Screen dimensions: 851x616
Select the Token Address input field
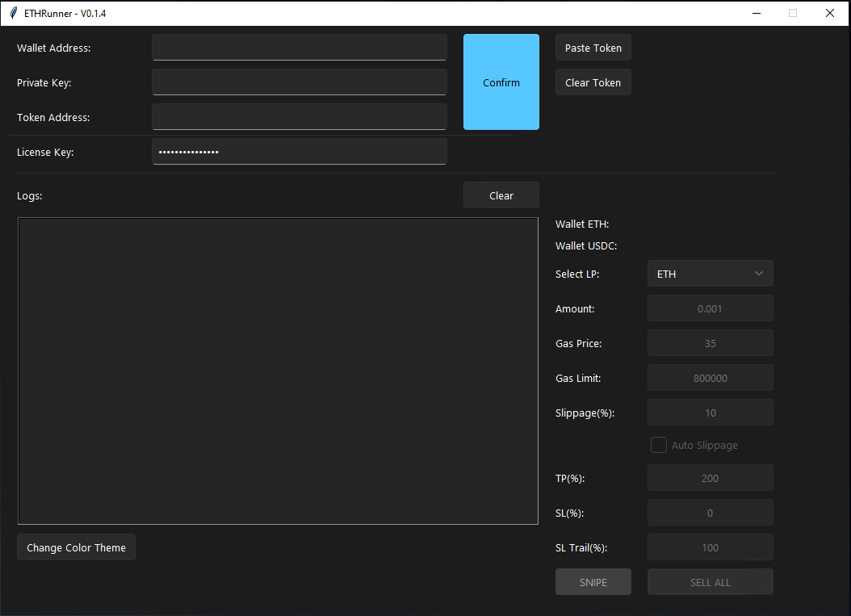click(x=299, y=117)
